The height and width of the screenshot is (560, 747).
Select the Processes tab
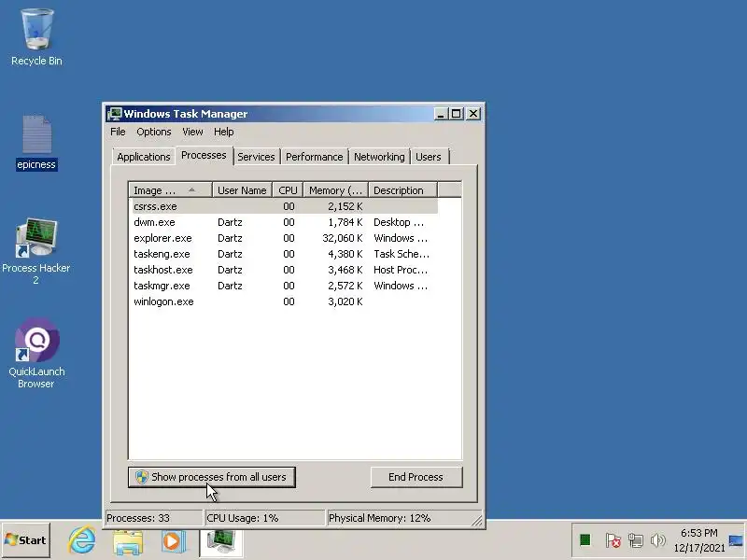(x=204, y=155)
